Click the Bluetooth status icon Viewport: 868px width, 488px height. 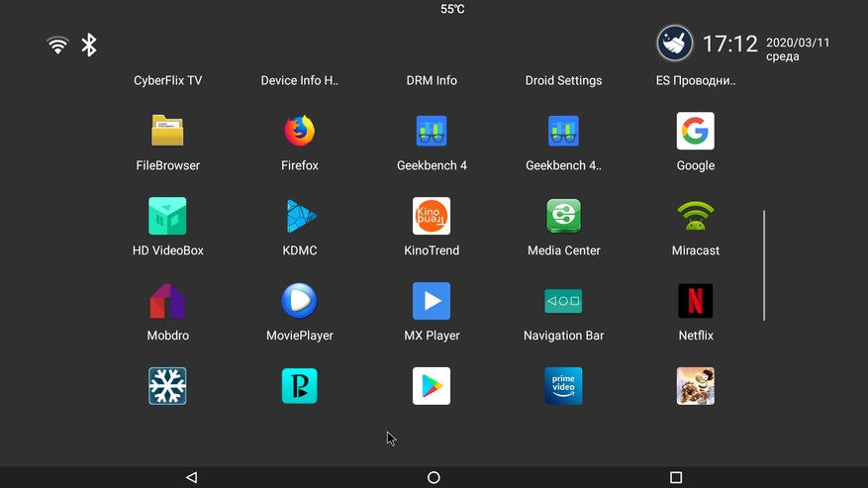point(88,45)
